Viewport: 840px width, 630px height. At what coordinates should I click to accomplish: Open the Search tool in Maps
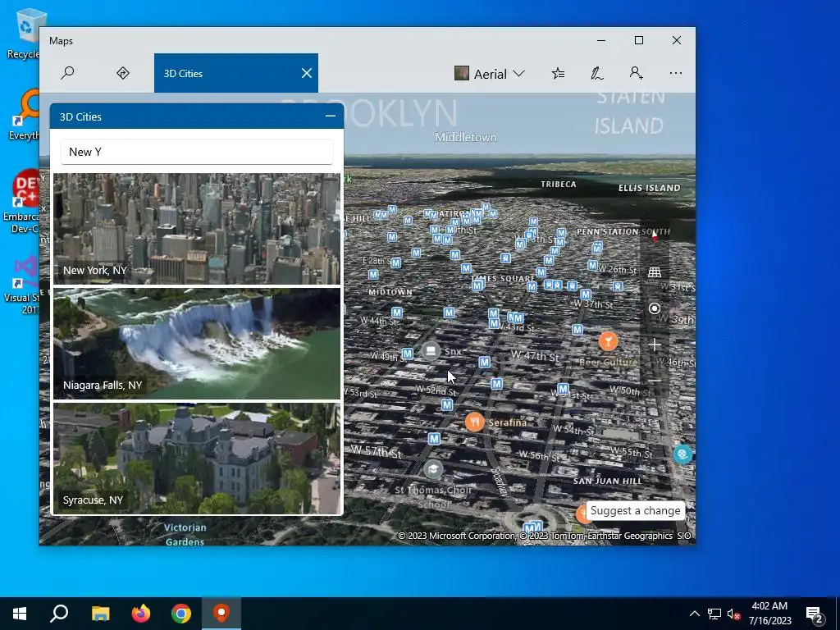pyautogui.click(x=67, y=73)
